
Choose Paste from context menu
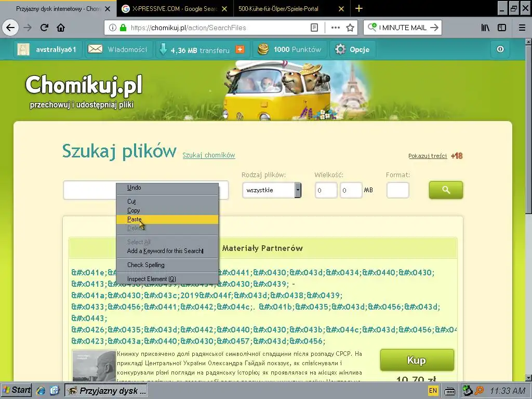pos(167,219)
